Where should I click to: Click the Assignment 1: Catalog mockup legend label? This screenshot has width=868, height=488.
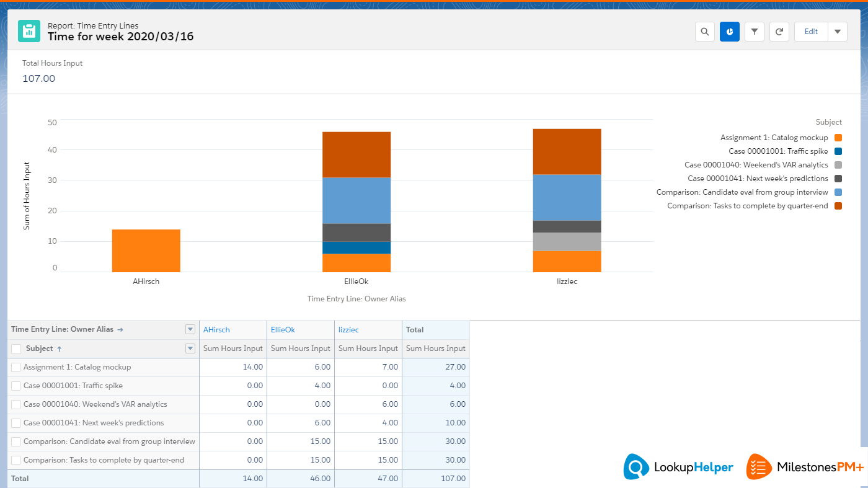[774, 138]
